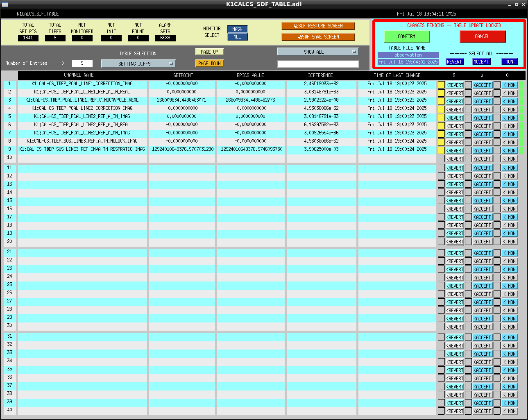Click ACCEPT on row 5
This screenshot has width=528, height=420.
pos(483,118)
